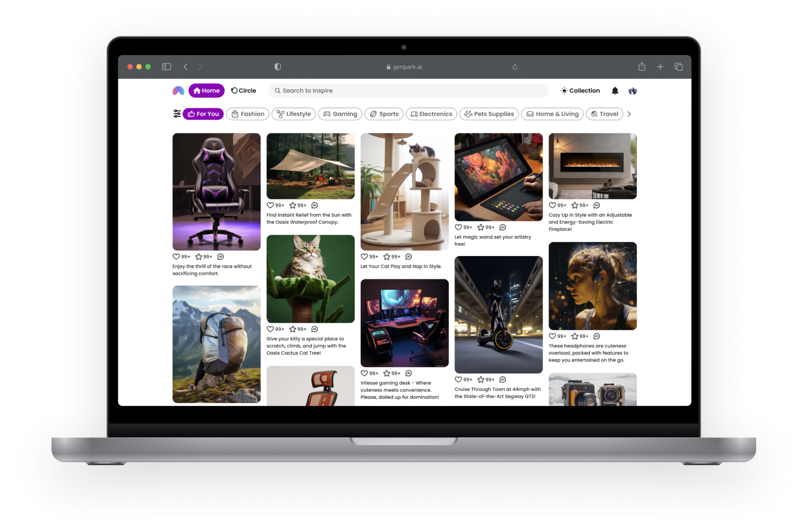The width and height of the screenshot is (802, 532).
Task: Open the Safari tab overview
Action: 678,67
